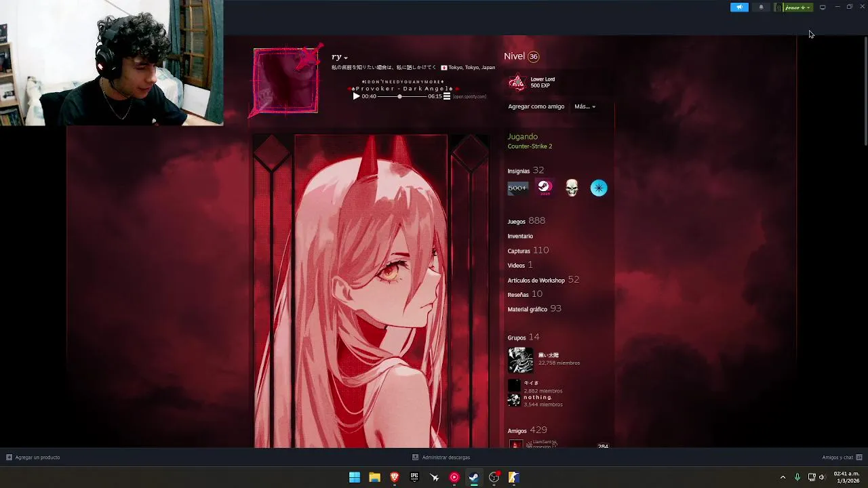Click the Steam taskbar icon

coord(474,477)
